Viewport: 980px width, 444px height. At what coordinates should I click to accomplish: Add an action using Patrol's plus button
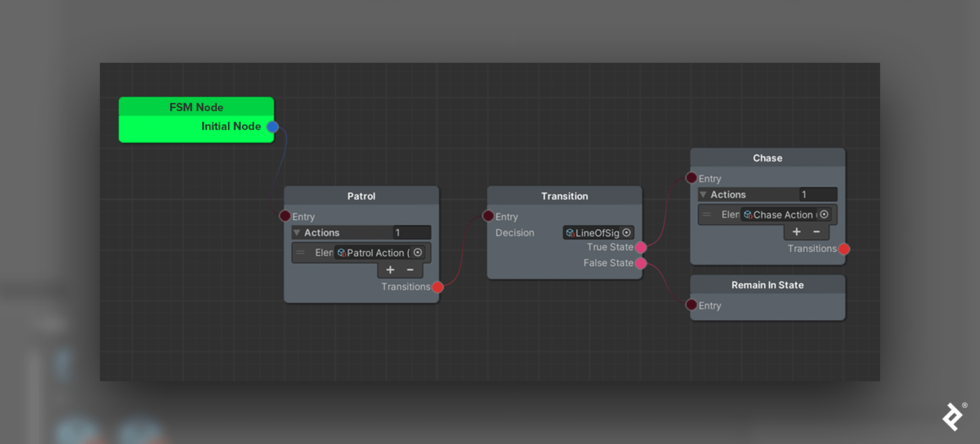point(390,269)
